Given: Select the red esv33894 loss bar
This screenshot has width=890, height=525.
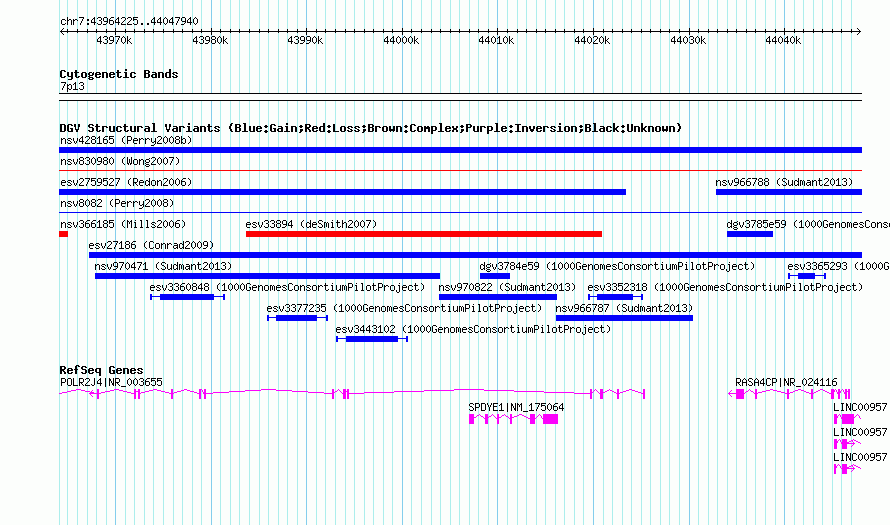Looking at the screenshot, I should click(423, 234).
